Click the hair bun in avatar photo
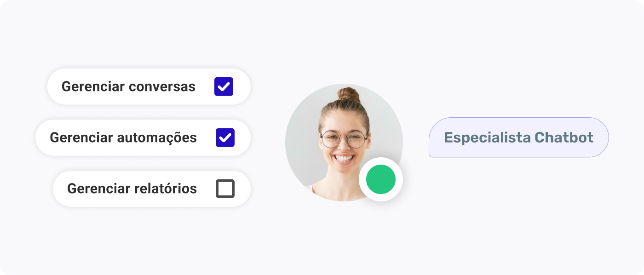 point(349,94)
